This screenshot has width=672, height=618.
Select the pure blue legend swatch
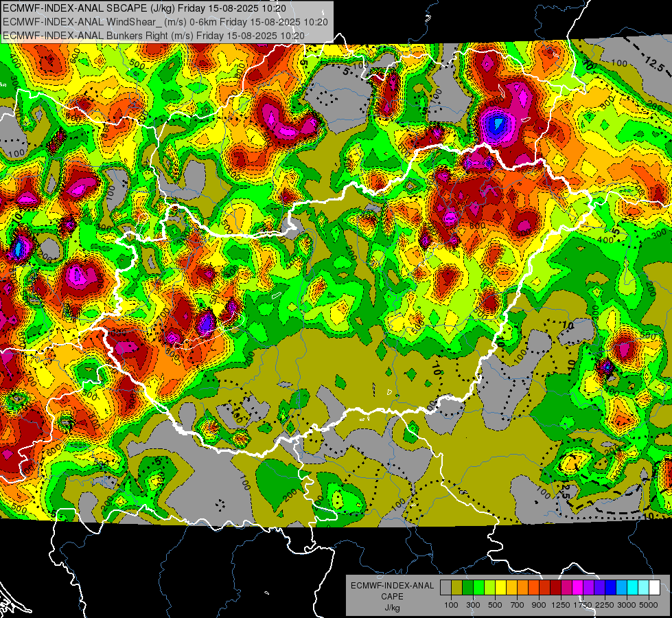(x=611, y=587)
